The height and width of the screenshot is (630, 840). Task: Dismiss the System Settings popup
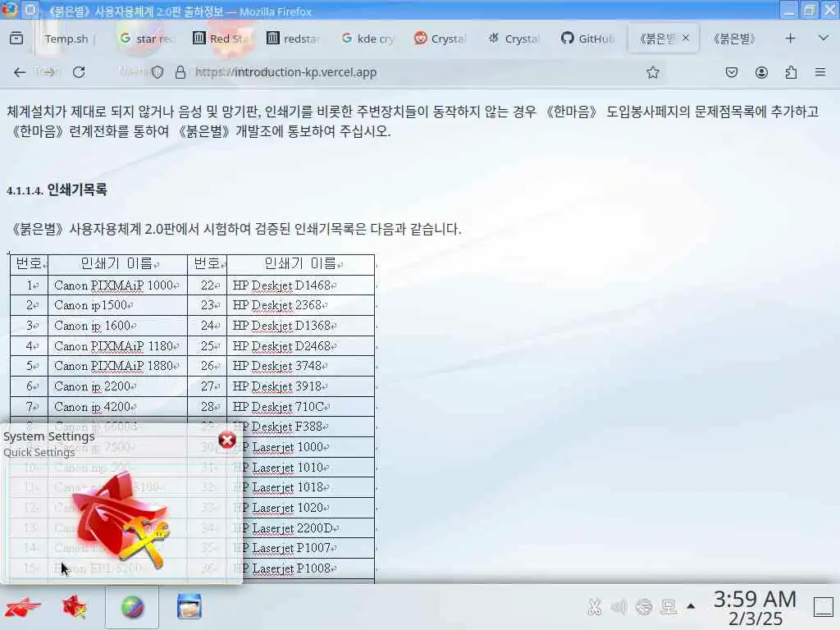(227, 441)
